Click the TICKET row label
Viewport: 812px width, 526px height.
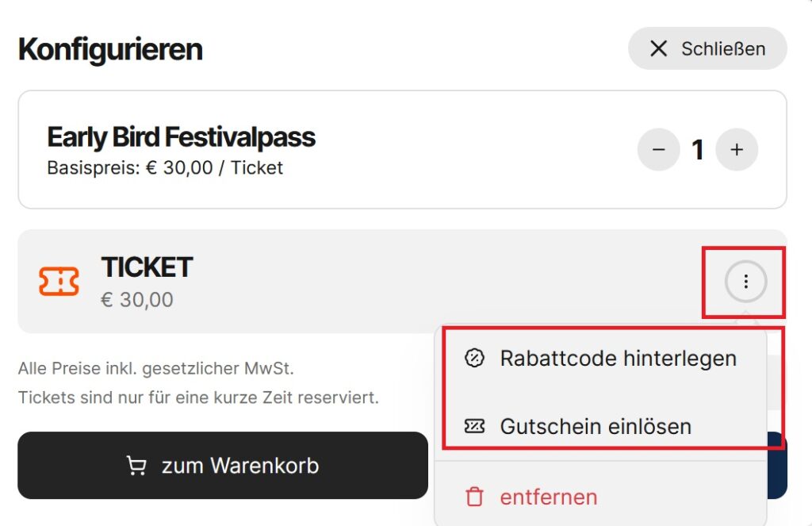pyautogui.click(x=147, y=267)
